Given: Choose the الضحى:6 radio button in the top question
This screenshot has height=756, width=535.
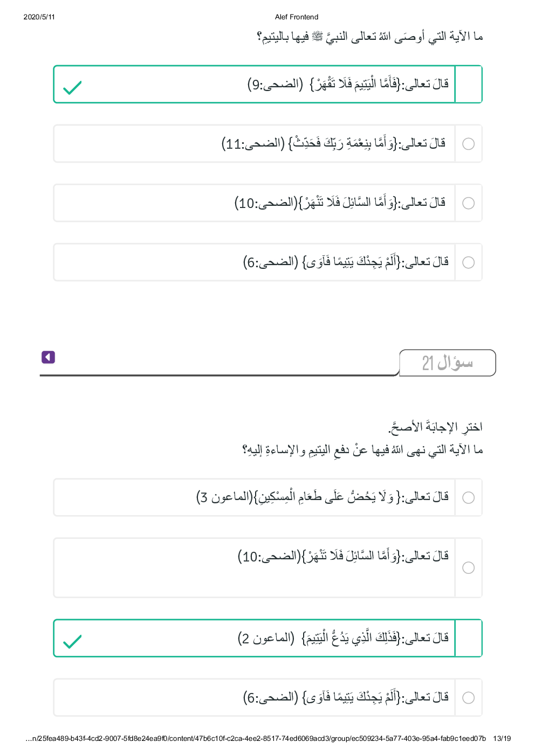Looking at the screenshot, I should tap(469, 262).
